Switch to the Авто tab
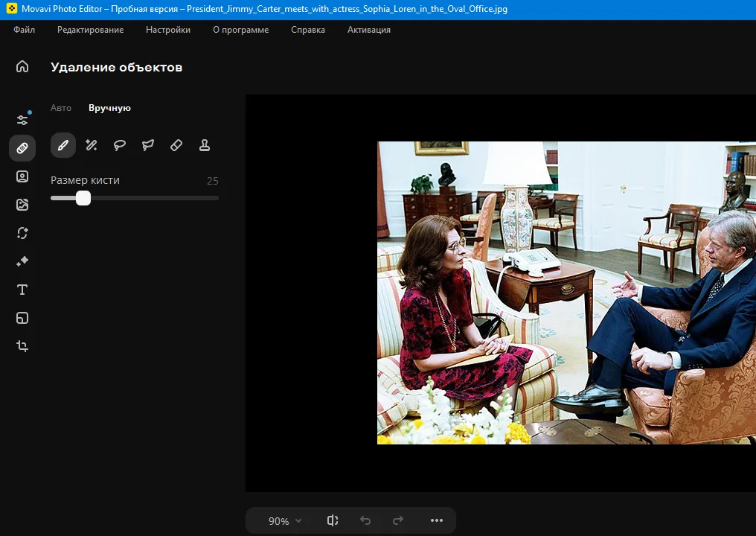This screenshot has width=756, height=536. (x=61, y=108)
